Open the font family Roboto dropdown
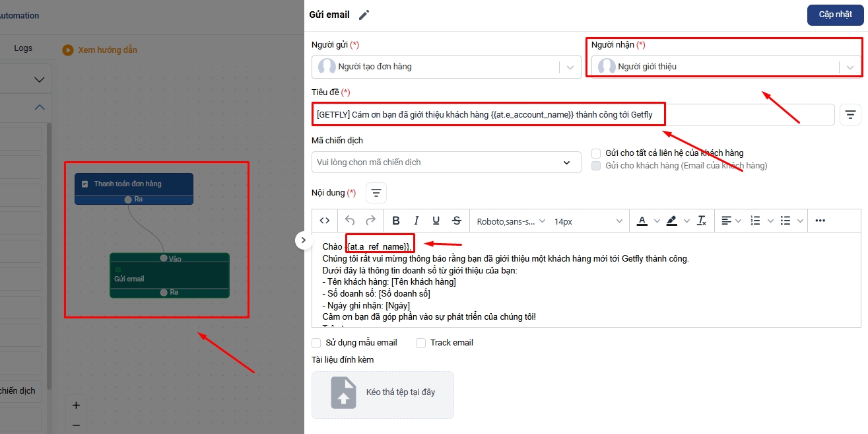This screenshot has height=434, width=868. [511, 221]
